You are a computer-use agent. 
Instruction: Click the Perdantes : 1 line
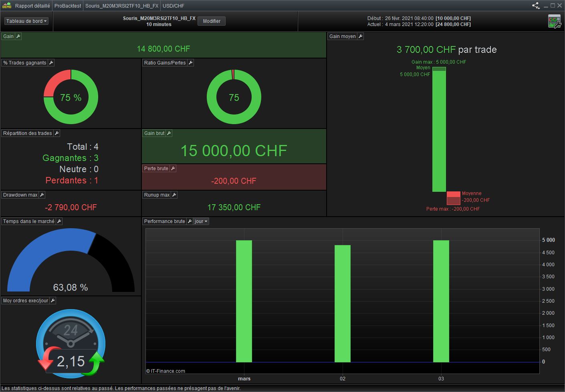point(72,181)
